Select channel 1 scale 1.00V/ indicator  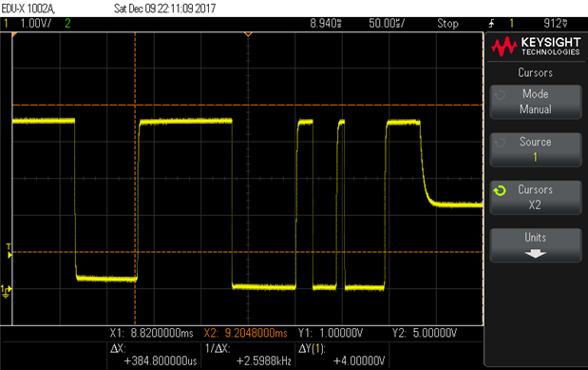(36, 23)
